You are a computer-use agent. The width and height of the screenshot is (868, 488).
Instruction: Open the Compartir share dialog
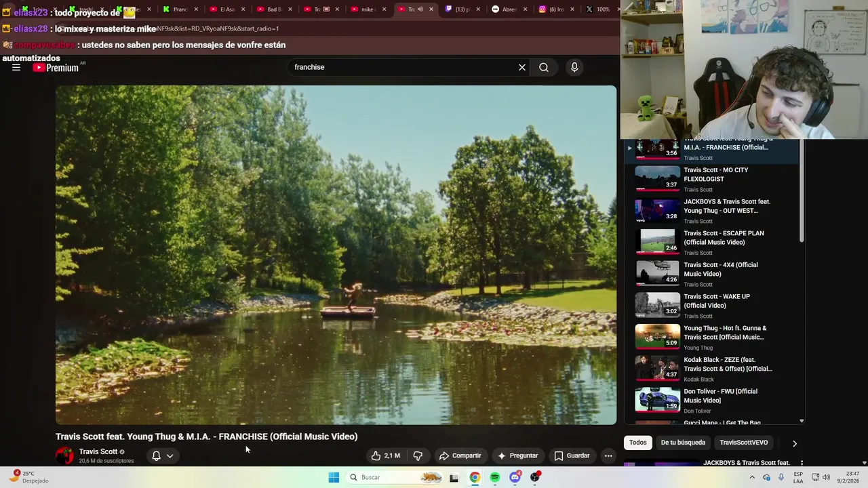(x=460, y=455)
